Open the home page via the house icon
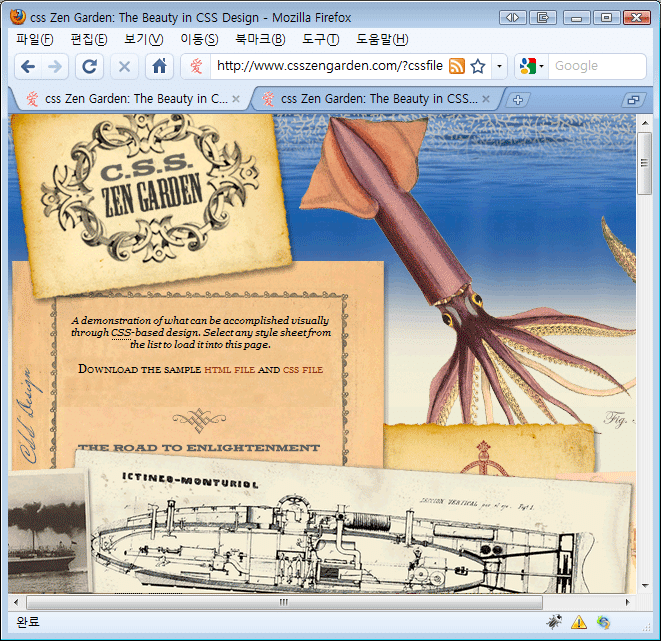Image resolution: width=661 pixels, height=641 pixels. pos(159,67)
